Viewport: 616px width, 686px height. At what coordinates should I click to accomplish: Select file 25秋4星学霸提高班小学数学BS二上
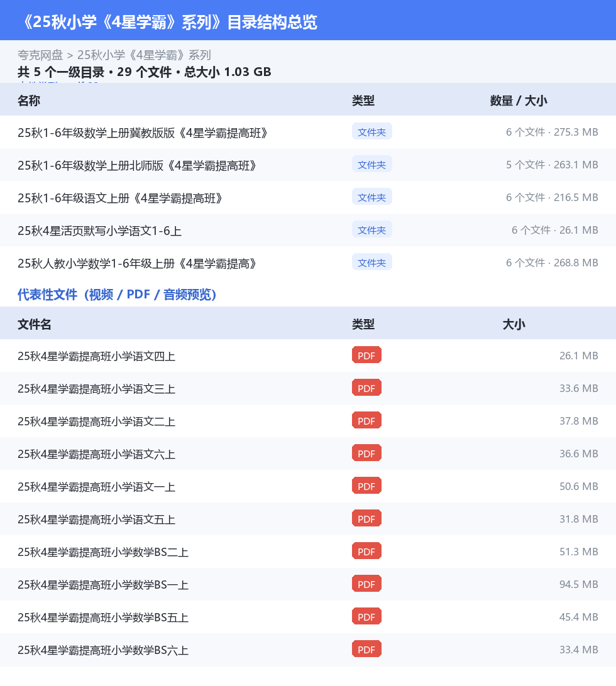pos(103,552)
